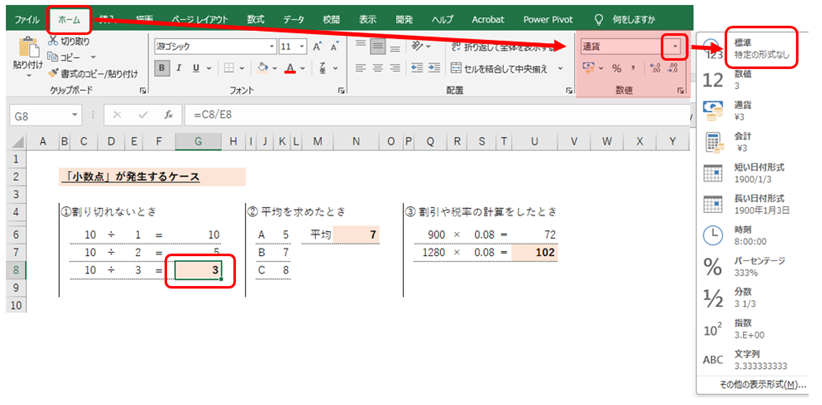Expand the font name dropdown

(x=271, y=46)
